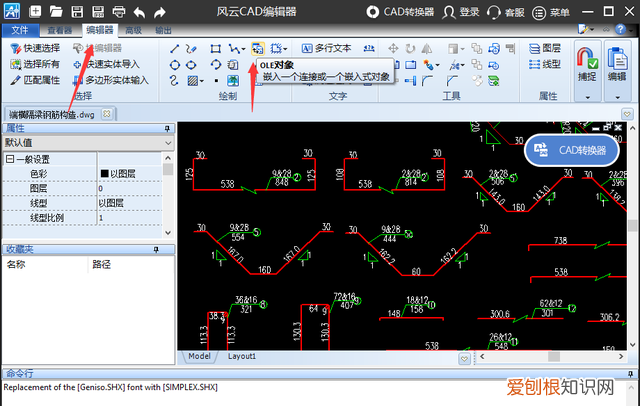The image size is (640, 406).
Task: Select the Rectangle drawing tool
Action: (x=216, y=49)
